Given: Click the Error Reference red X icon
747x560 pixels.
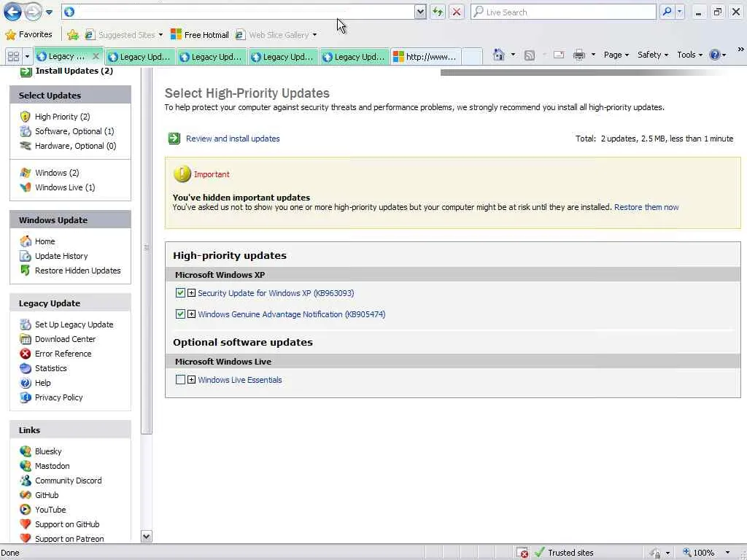Looking at the screenshot, I should 26,354.
